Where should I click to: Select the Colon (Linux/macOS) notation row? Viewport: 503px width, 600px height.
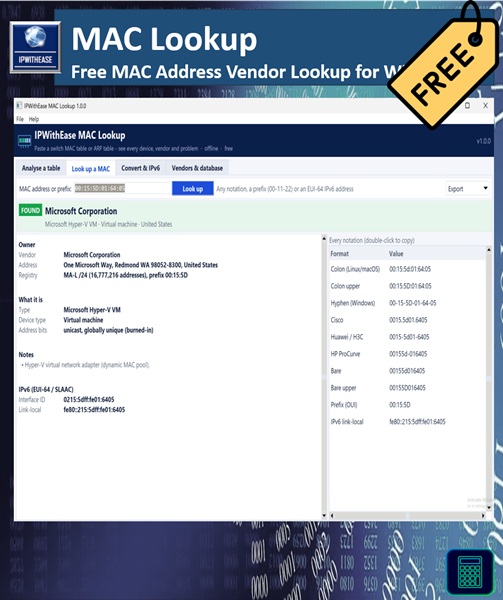[x=407, y=269]
